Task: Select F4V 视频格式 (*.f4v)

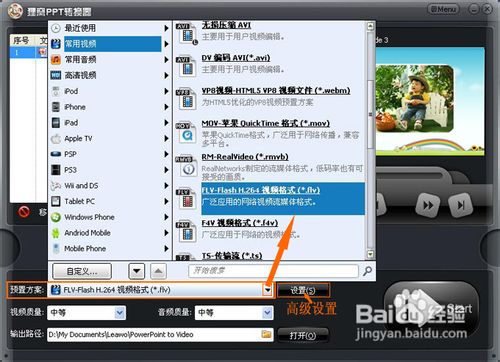Action: pyautogui.click(x=239, y=223)
